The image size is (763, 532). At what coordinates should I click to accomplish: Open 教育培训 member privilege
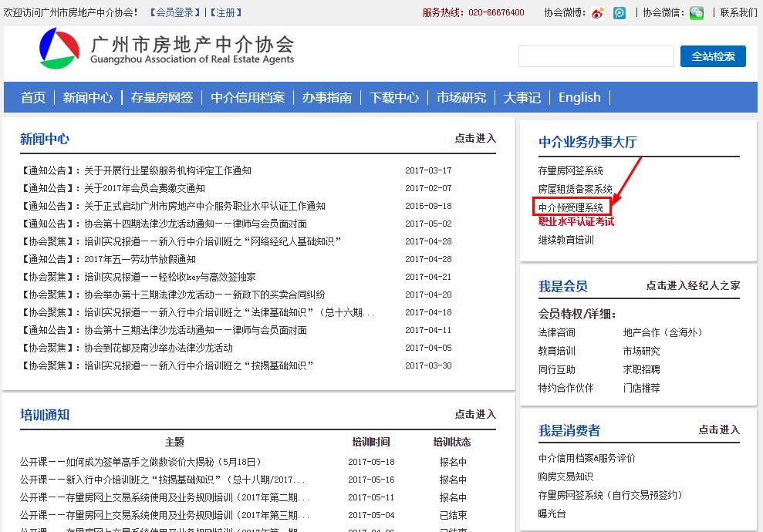coord(557,351)
